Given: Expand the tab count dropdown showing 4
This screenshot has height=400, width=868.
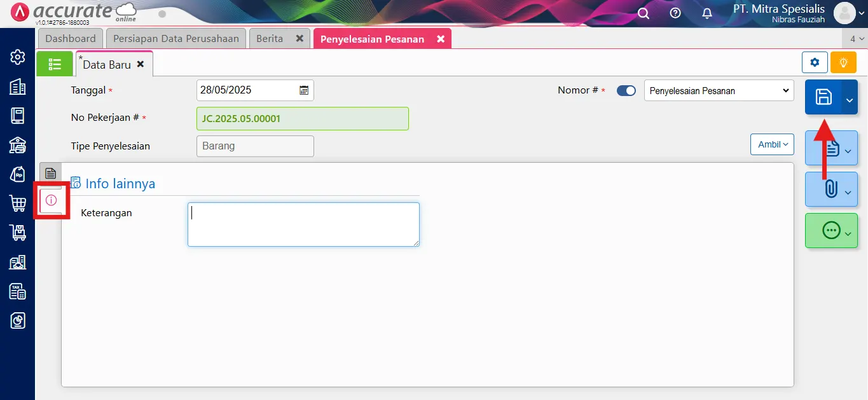Looking at the screenshot, I should (x=855, y=39).
